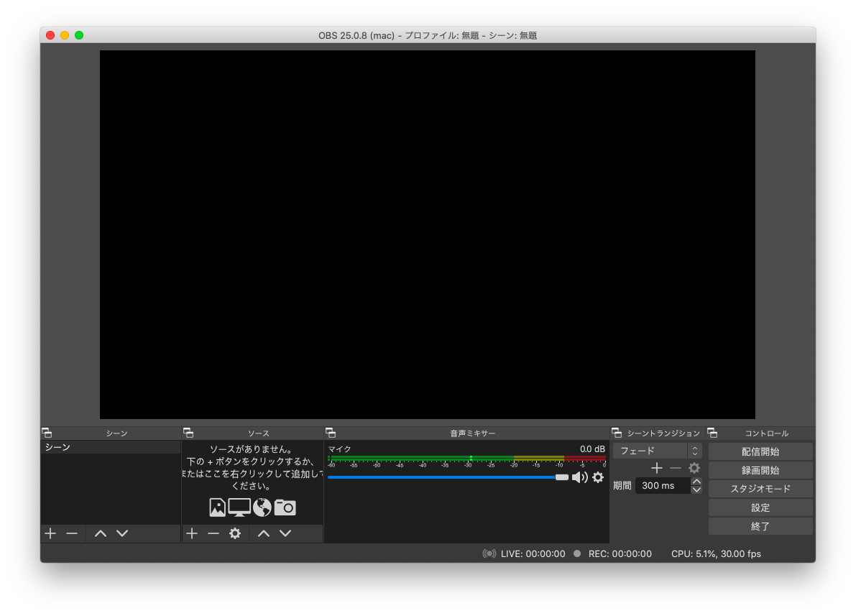The height and width of the screenshot is (616, 856).
Task: Click the マイク mixer channel label
Action: pyautogui.click(x=339, y=449)
